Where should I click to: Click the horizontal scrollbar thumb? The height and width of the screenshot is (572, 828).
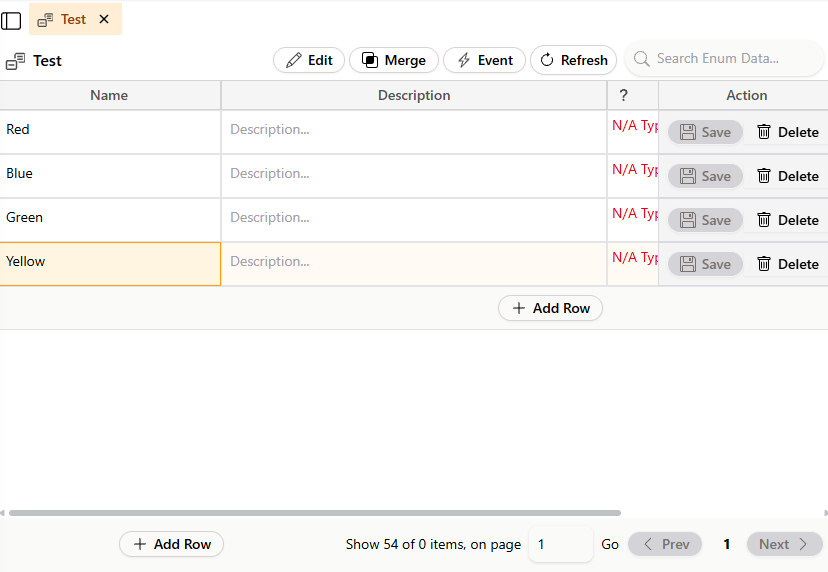click(315, 513)
